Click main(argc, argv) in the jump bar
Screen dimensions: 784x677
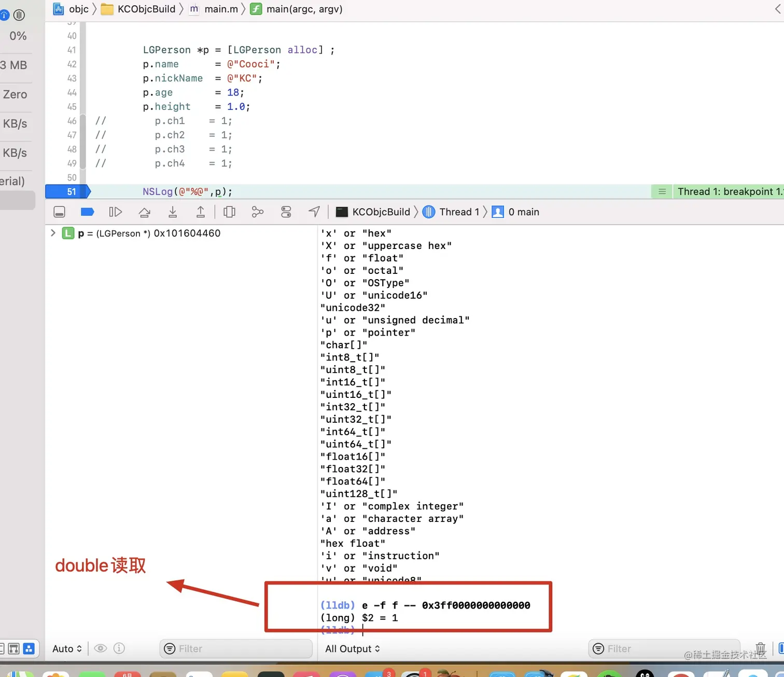point(297,9)
